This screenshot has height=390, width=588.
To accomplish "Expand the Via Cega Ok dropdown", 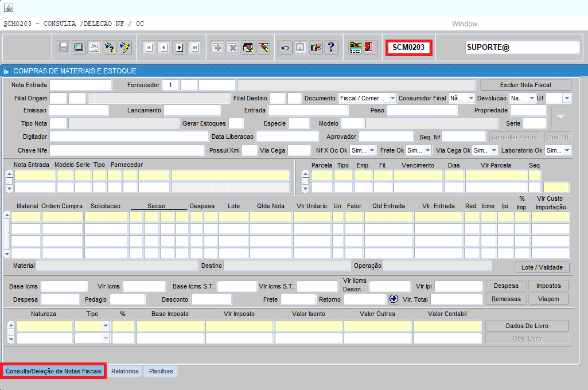I will pos(494,150).
